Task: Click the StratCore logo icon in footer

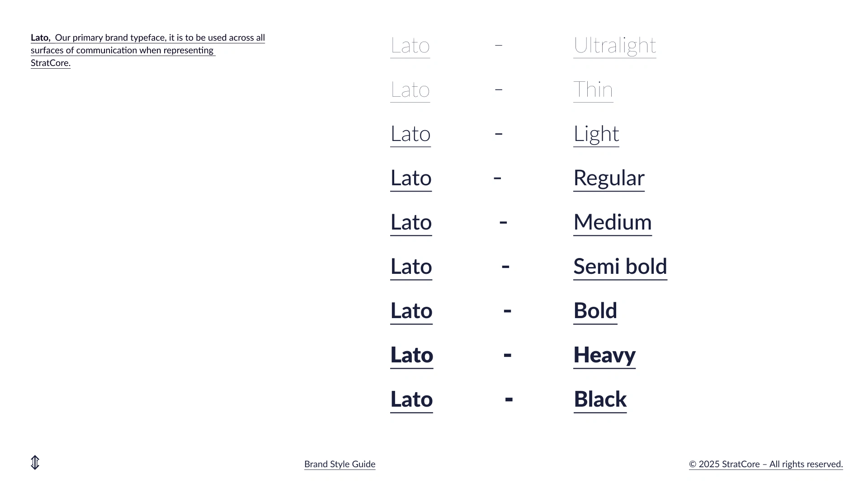Action: point(35,463)
